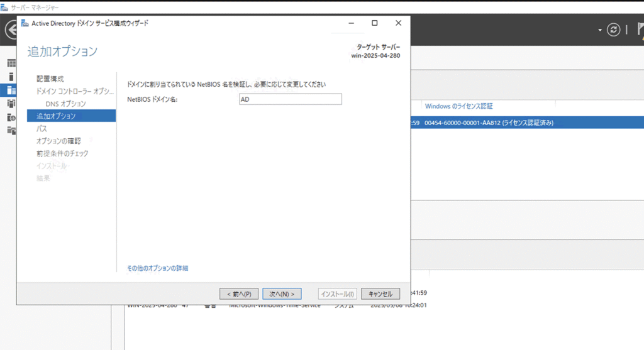644x350 pixels.
Task: Click the target server name win-2025-04-280
Action: 375,55
